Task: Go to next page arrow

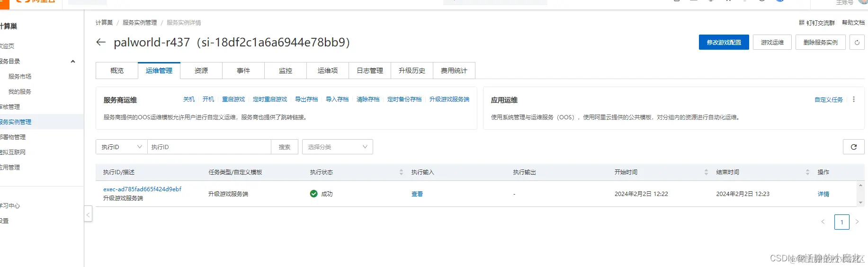Action: coord(857,222)
